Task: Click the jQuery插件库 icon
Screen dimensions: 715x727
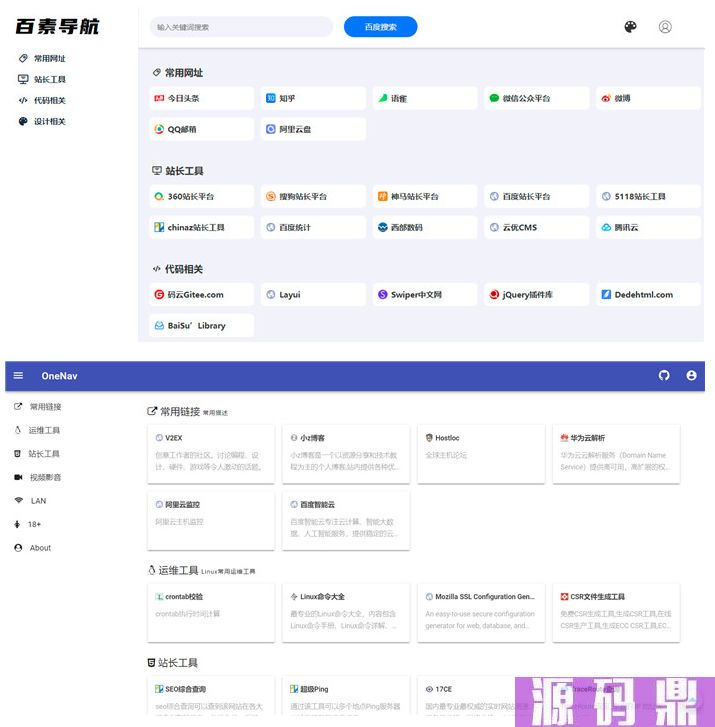Action: click(494, 294)
